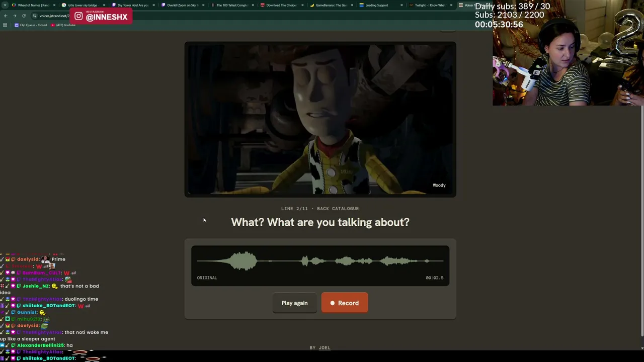Image resolution: width=644 pixels, height=362 pixels.
Task: Click the @INNESHX Instagram handle
Action: click(107, 18)
